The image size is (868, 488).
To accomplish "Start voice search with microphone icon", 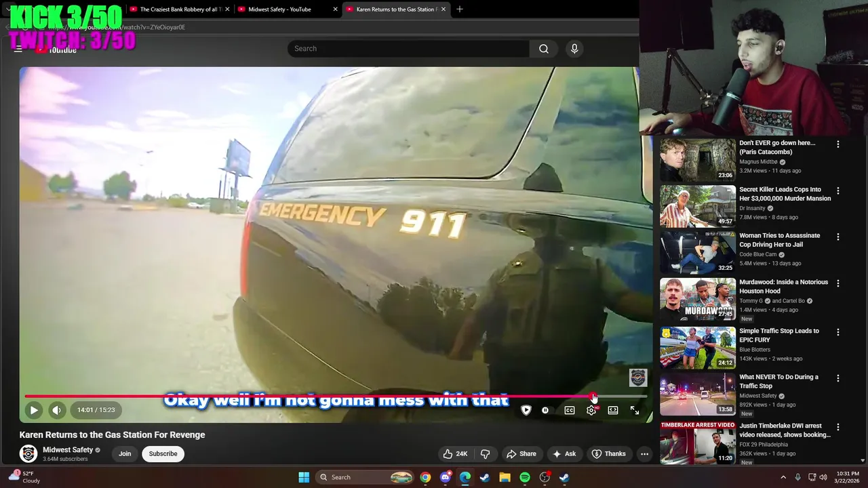I will pyautogui.click(x=574, y=49).
